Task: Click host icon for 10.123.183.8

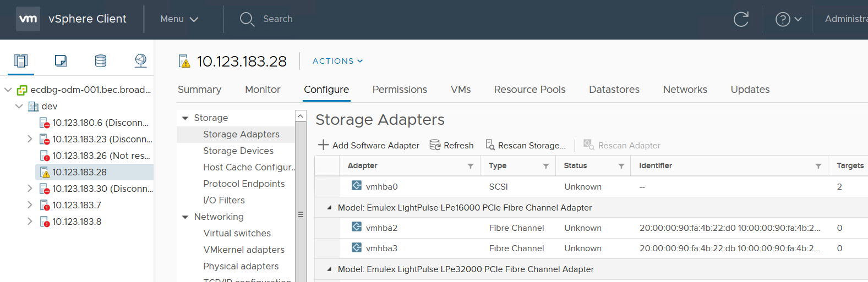Action: pos(45,222)
